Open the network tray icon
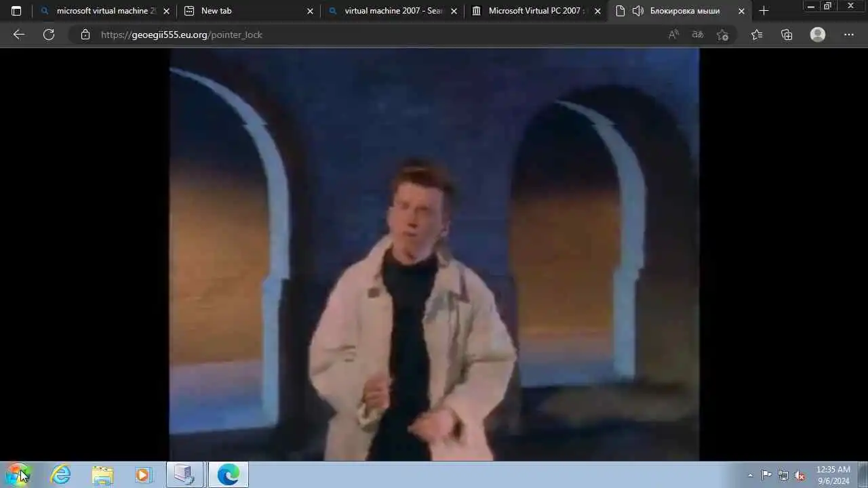Image resolution: width=868 pixels, height=488 pixels. [x=783, y=475]
